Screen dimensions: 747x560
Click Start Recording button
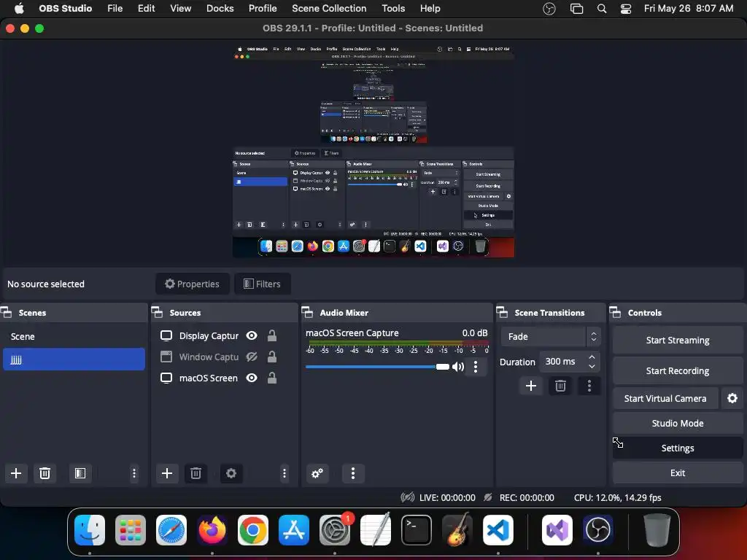click(x=678, y=370)
